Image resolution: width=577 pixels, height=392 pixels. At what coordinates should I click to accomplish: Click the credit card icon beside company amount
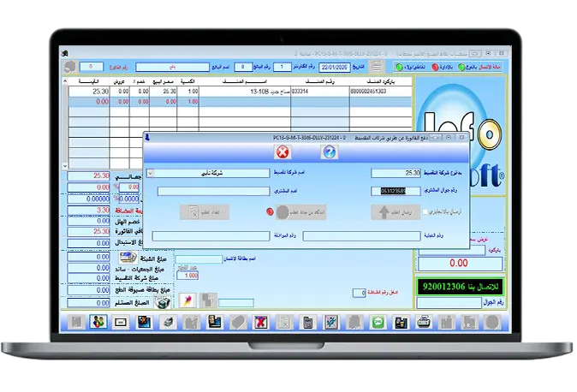pos(127,257)
